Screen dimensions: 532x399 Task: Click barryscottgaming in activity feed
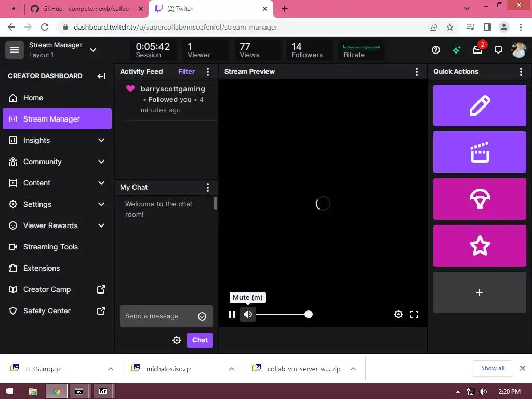click(172, 89)
